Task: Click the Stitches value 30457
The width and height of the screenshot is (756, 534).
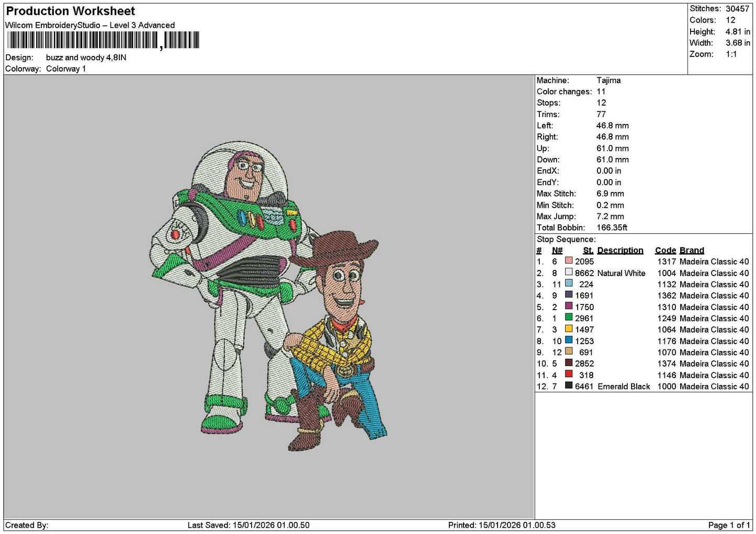Action: click(x=737, y=8)
